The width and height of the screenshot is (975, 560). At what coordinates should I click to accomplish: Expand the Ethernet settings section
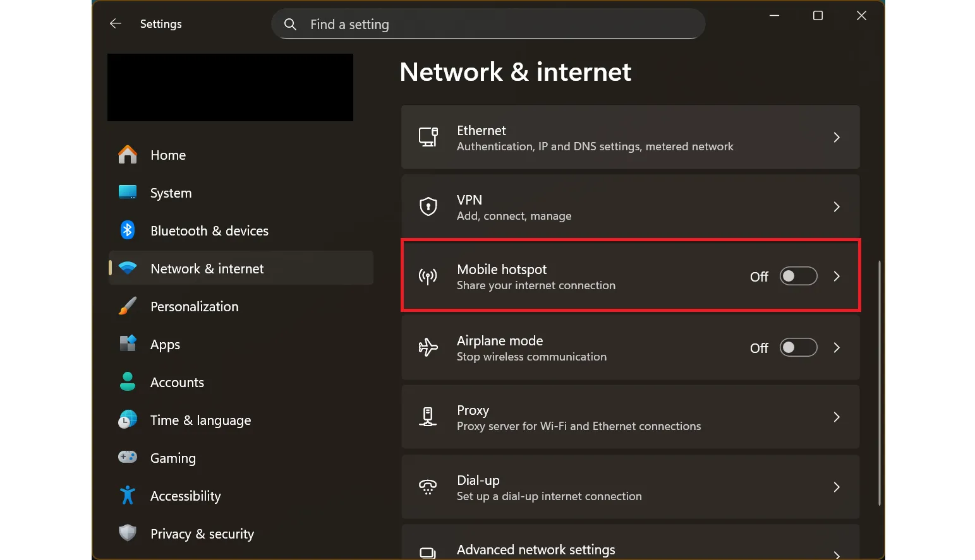coord(837,137)
